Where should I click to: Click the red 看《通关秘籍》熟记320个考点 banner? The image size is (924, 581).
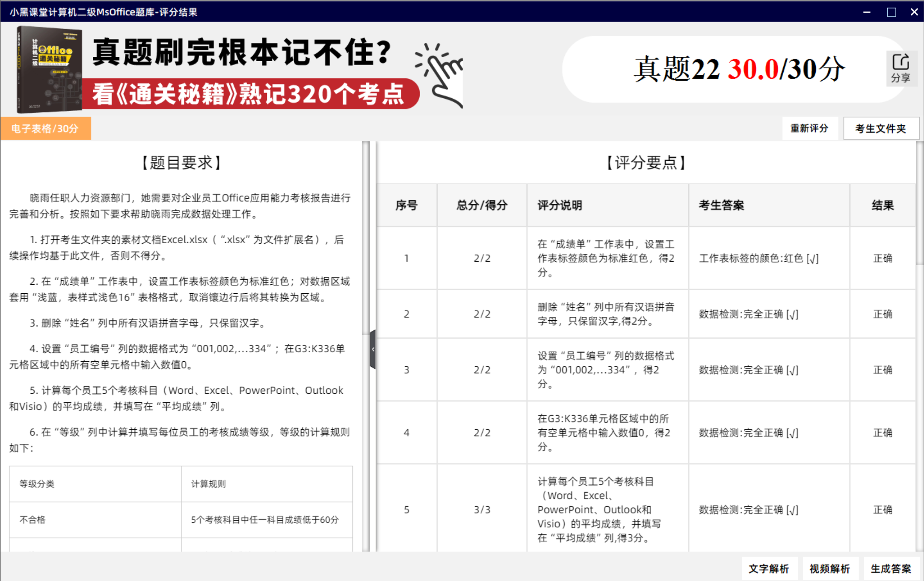click(x=251, y=94)
